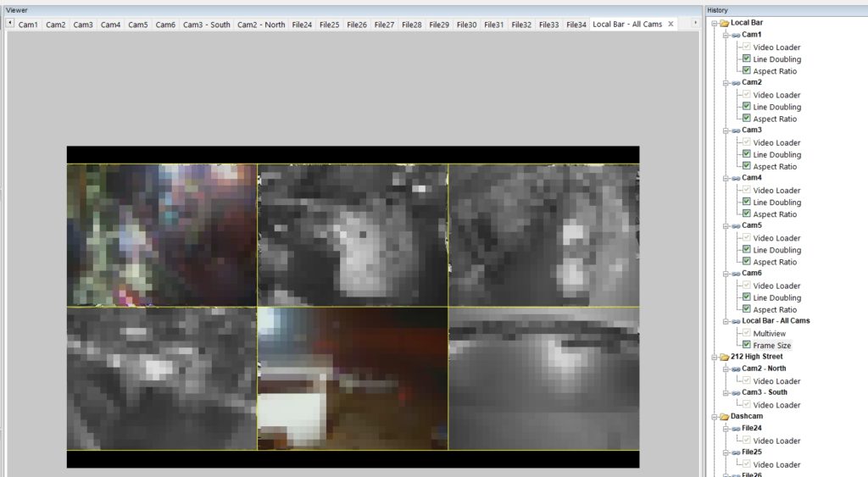Select the File32 viewer tab

click(521, 25)
